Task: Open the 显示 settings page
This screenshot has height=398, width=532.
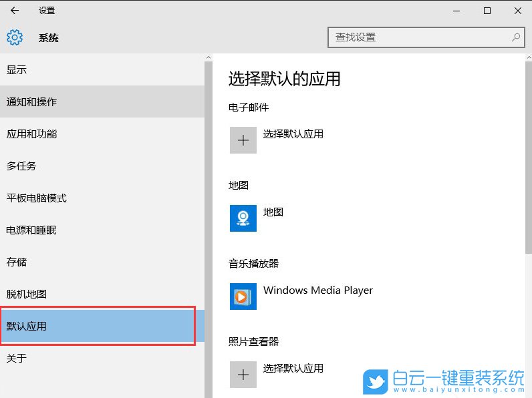Action: tap(102, 70)
